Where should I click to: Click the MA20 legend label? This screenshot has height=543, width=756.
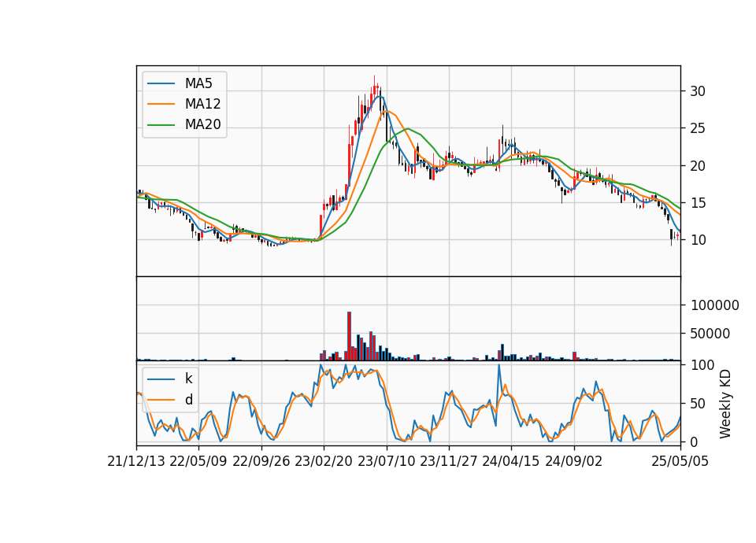[202, 125]
